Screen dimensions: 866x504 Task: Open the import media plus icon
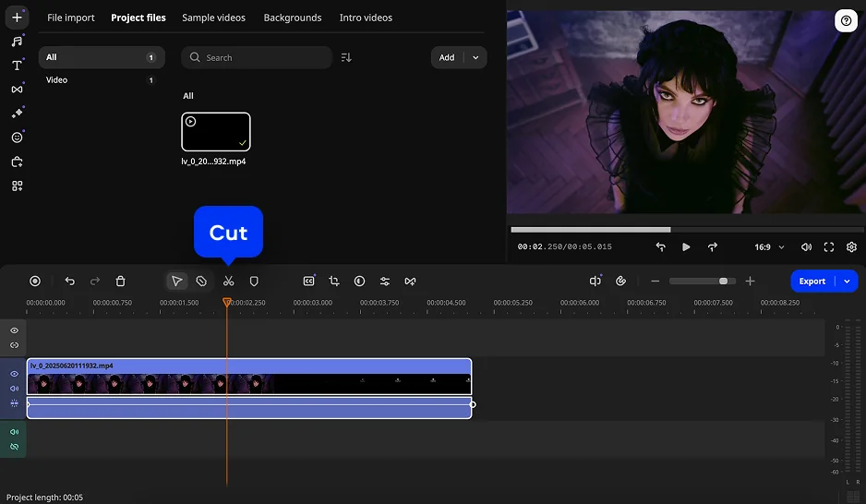18,18
